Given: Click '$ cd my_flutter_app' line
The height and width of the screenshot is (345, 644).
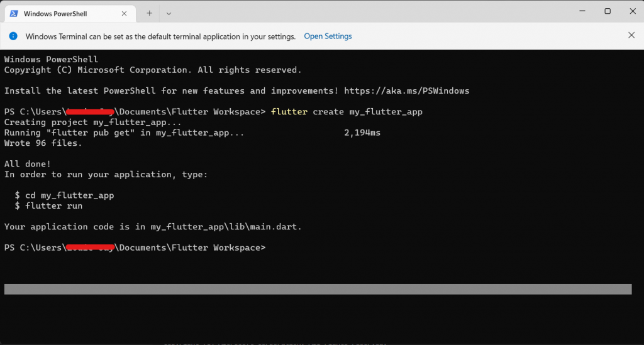Looking at the screenshot, I should click(65, 195).
